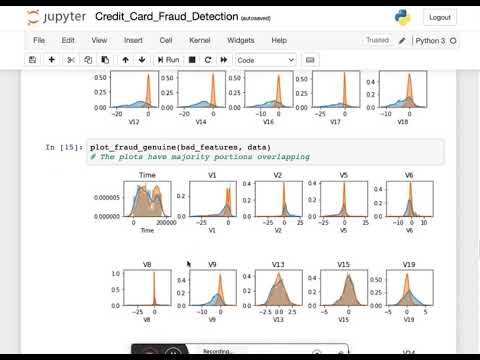Move selected cell up arrow

click(x=125, y=60)
